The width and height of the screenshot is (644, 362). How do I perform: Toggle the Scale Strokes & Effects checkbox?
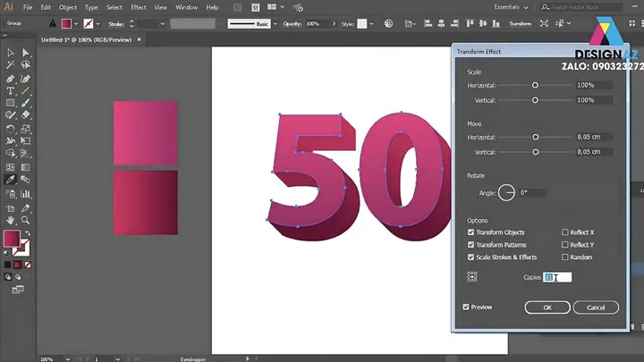click(470, 257)
